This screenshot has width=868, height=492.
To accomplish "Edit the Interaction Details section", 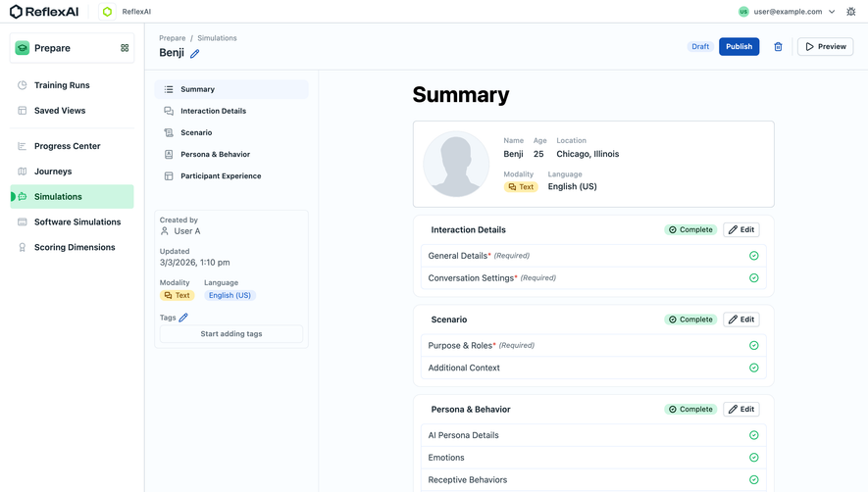I will [741, 229].
